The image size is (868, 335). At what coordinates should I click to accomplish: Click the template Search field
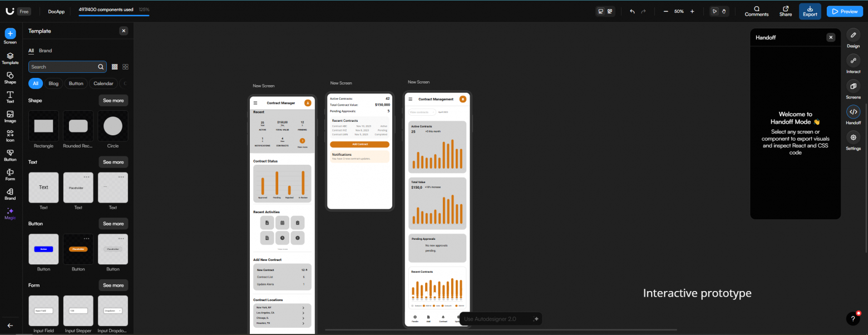pos(67,67)
